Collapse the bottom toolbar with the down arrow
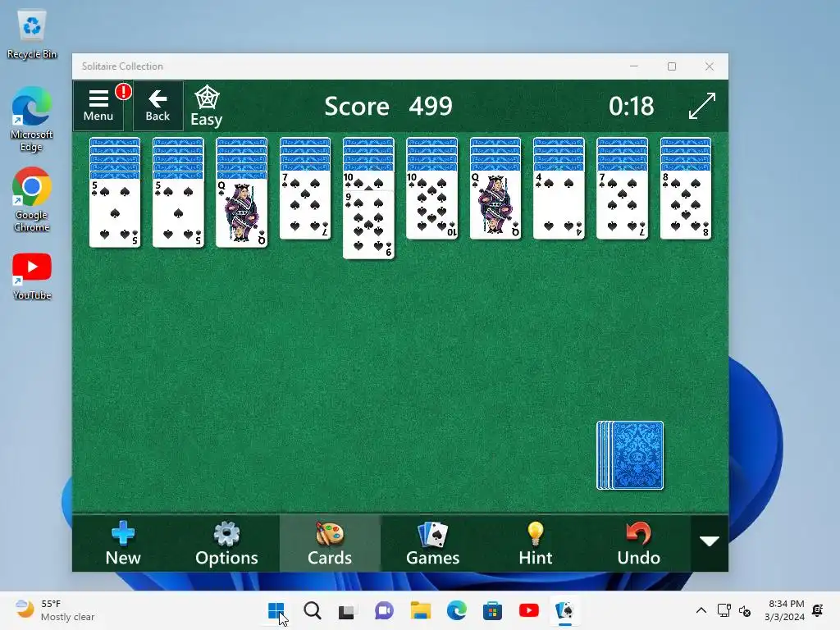840x630 pixels. click(x=710, y=542)
